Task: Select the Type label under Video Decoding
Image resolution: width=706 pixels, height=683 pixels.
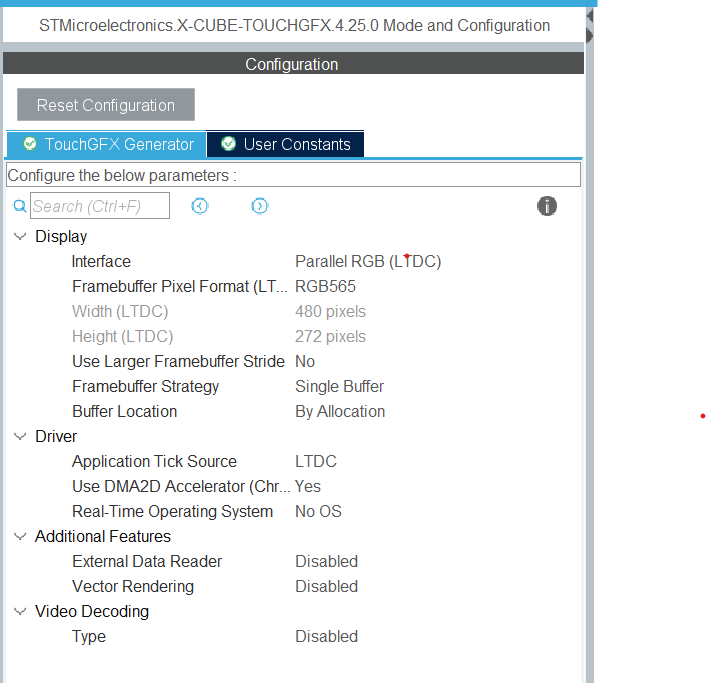Action: click(89, 636)
